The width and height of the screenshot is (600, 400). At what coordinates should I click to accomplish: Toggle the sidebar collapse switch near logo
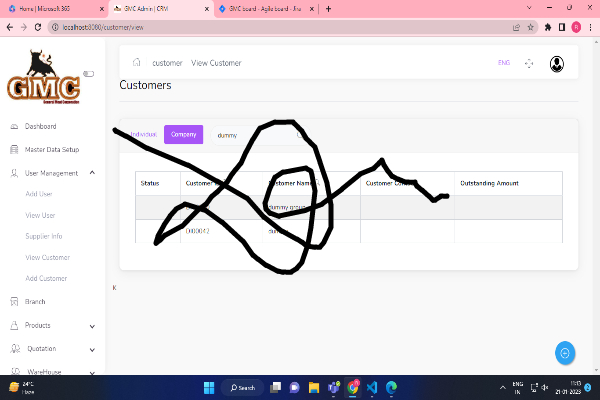pos(88,73)
